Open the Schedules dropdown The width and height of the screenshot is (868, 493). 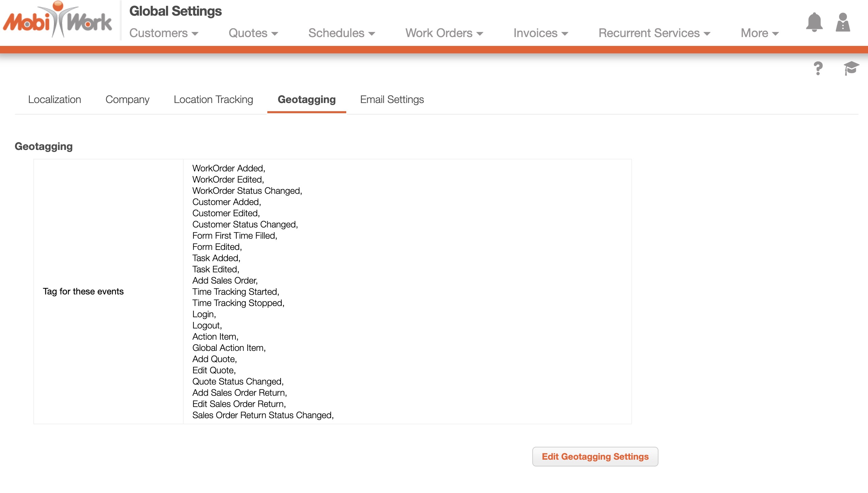click(341, 33)
